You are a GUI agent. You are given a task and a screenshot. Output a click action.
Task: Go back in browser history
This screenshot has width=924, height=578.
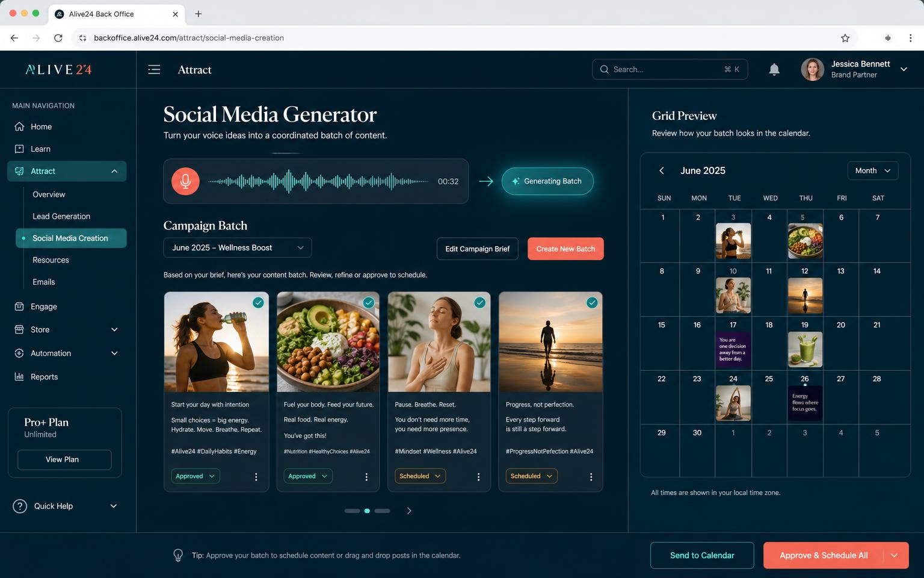[14, 38]
